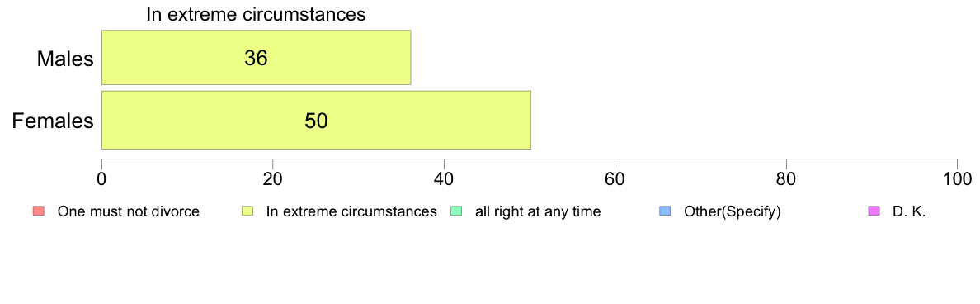Click the 'Males' row label
980x304 pixels.
coord(65,59)
